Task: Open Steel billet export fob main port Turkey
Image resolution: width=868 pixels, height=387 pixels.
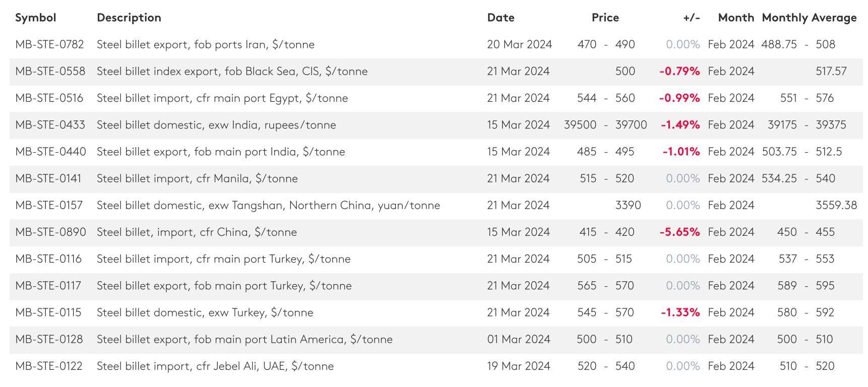Action: pyautogui.click(x=224, y=286)
